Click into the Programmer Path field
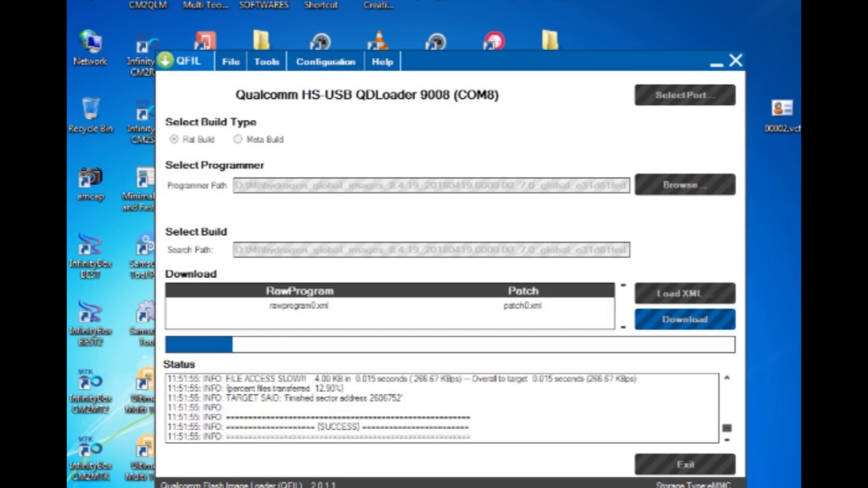 431,185
